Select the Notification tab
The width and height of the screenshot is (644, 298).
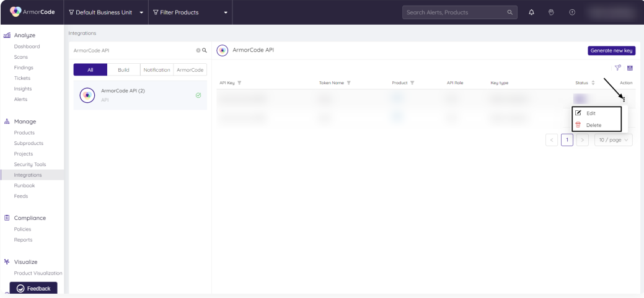[157, 70]
